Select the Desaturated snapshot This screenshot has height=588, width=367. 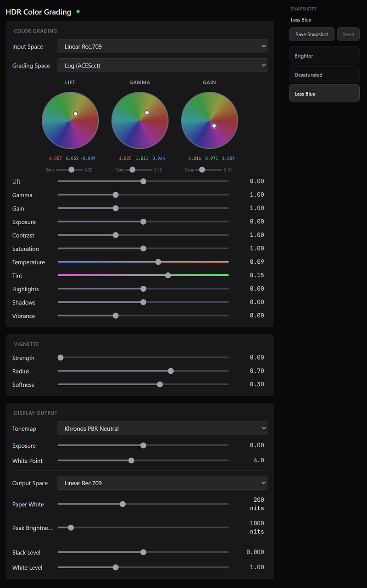pyautogui.click(x=324, y=75)
